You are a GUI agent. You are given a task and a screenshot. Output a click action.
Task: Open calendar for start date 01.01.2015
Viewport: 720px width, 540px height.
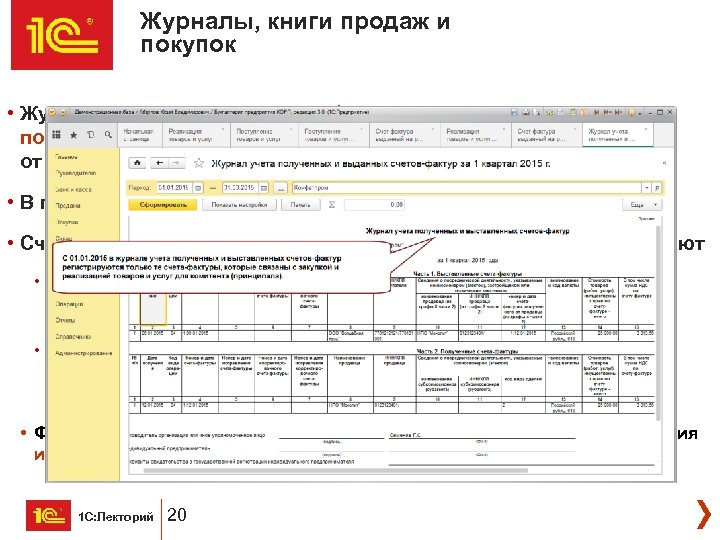tap(198, 188)
